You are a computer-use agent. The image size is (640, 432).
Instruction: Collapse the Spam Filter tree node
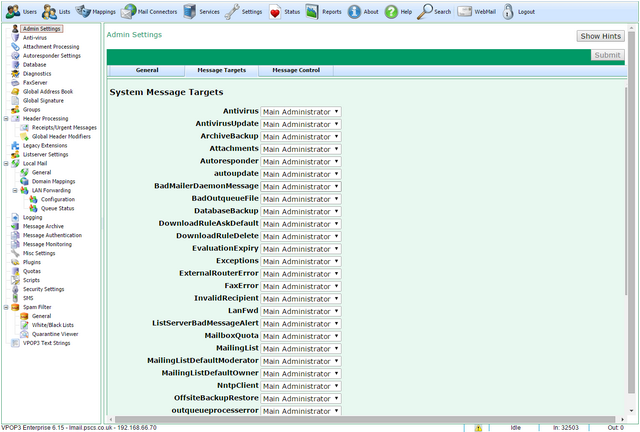tap(6, 307)
